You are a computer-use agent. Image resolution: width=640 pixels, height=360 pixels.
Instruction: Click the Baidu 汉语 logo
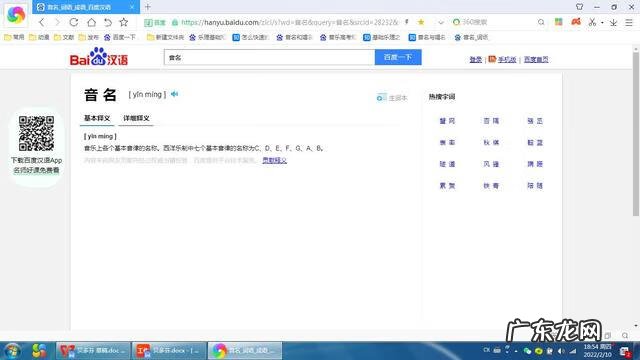(99, 57)
